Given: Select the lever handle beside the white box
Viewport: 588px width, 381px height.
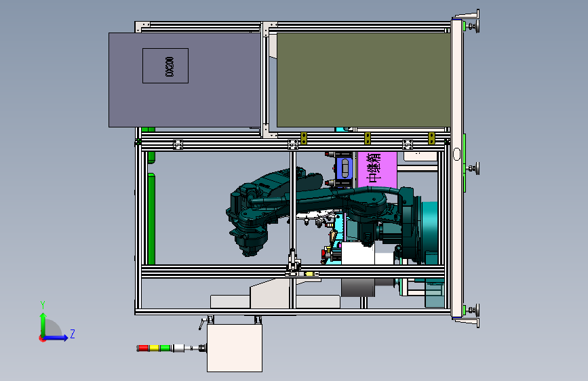Looking at the screenshot, I should pos(203,323).
